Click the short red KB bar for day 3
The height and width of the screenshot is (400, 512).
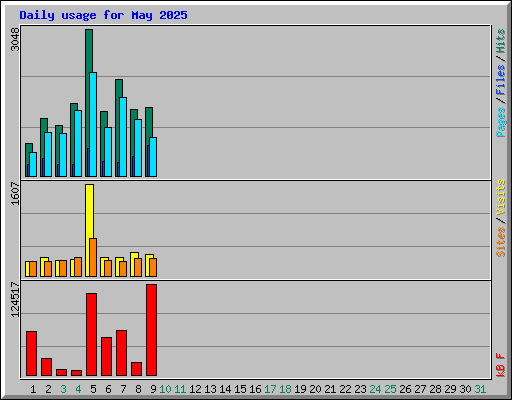(x=61, y=372)
